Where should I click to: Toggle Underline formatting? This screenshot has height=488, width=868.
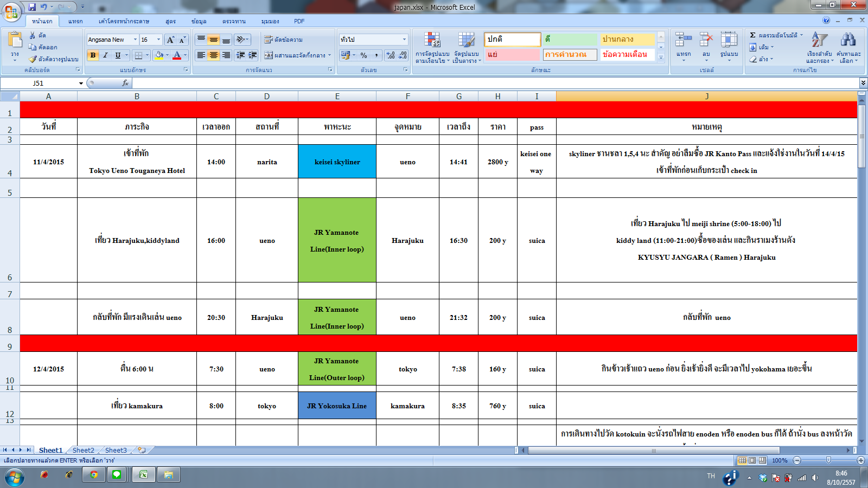point(118,55)
